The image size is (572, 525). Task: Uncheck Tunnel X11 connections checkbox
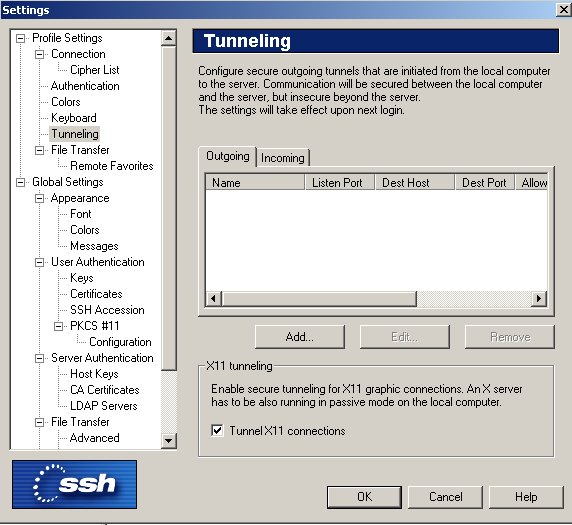(217, 431)
